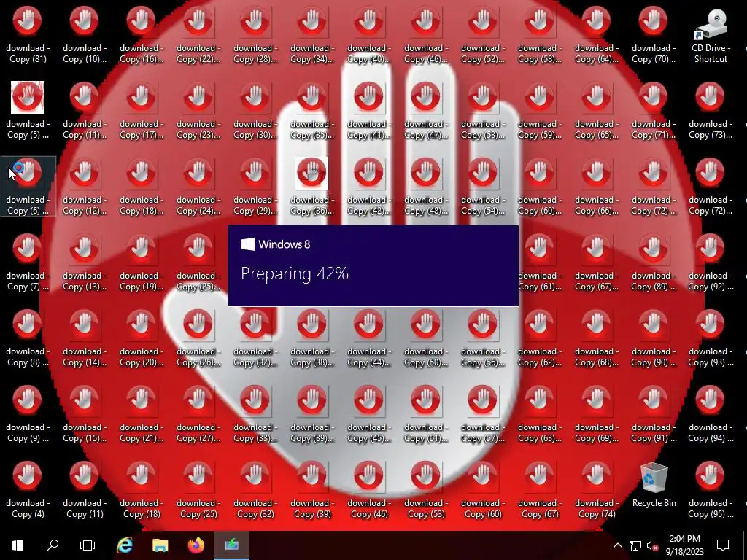Select download - Copy (10) icon
This screenshot has height=560, width=747.
(85, 36)
